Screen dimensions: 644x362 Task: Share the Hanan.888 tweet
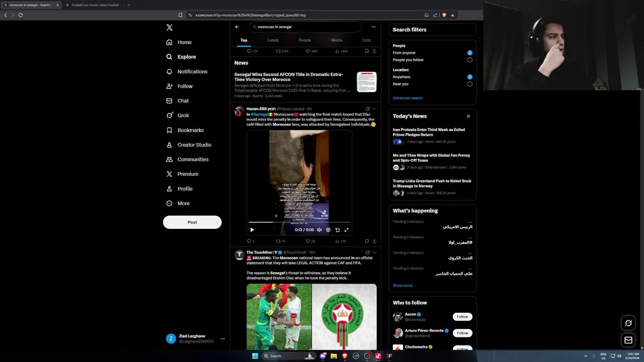(374, 241)
